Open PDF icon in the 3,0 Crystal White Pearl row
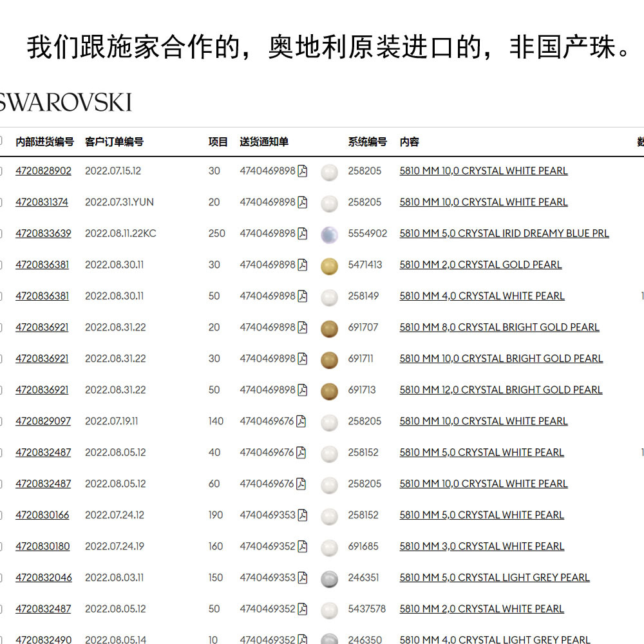 (x=302, y=546)
